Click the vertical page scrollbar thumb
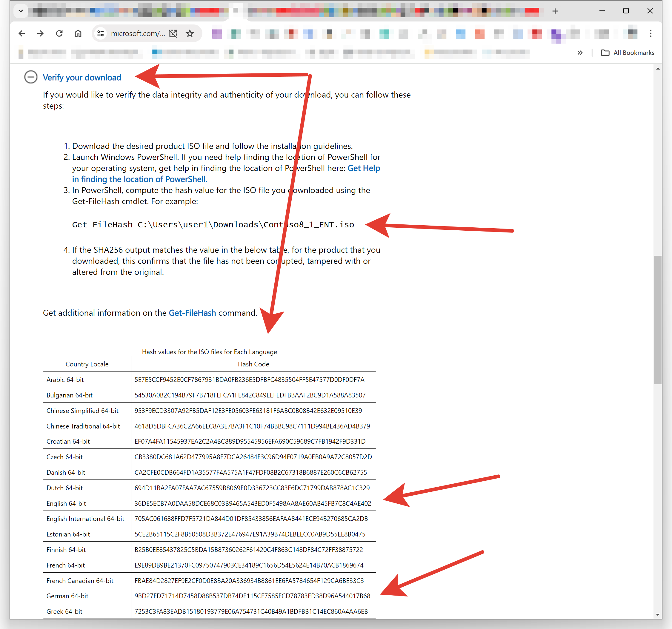Viewport: 672px width, 629px height. [x=657, y=320]
